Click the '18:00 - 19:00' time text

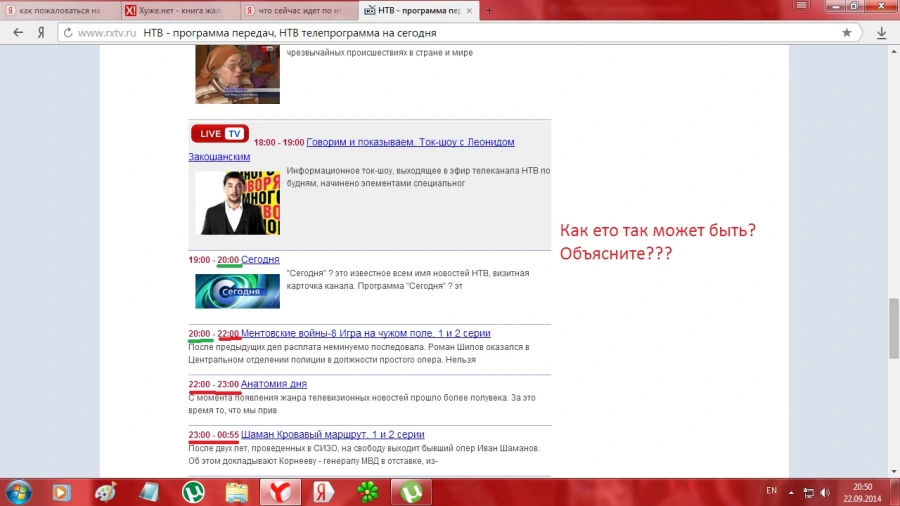(279, 142)
